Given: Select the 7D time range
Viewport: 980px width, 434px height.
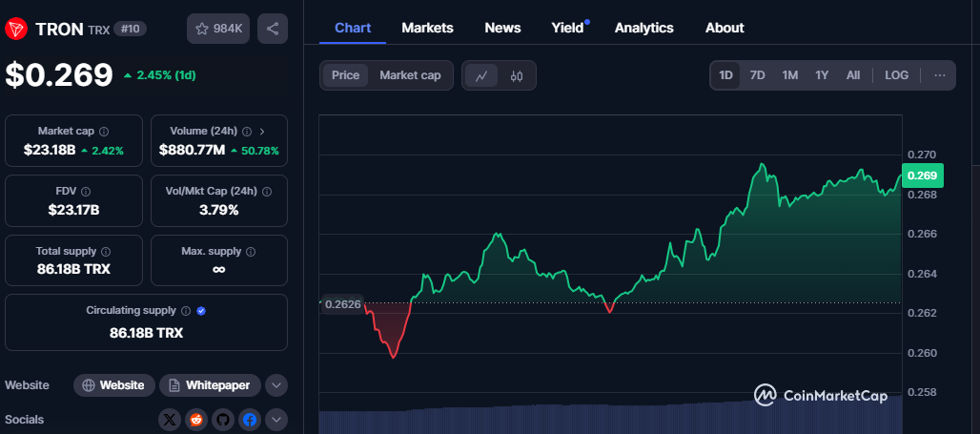Looking at the screenshot, I should (x=758, y=75).
